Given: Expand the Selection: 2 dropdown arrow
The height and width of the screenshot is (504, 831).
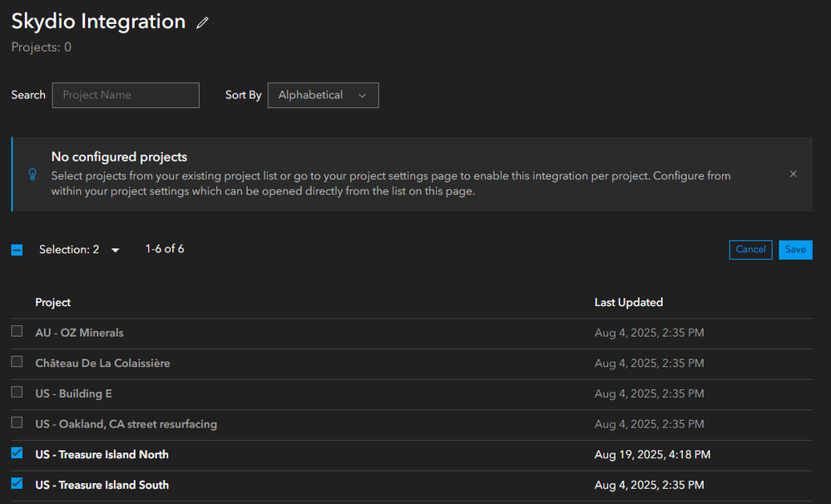Looking at the screenshot, I should (116, 250).
